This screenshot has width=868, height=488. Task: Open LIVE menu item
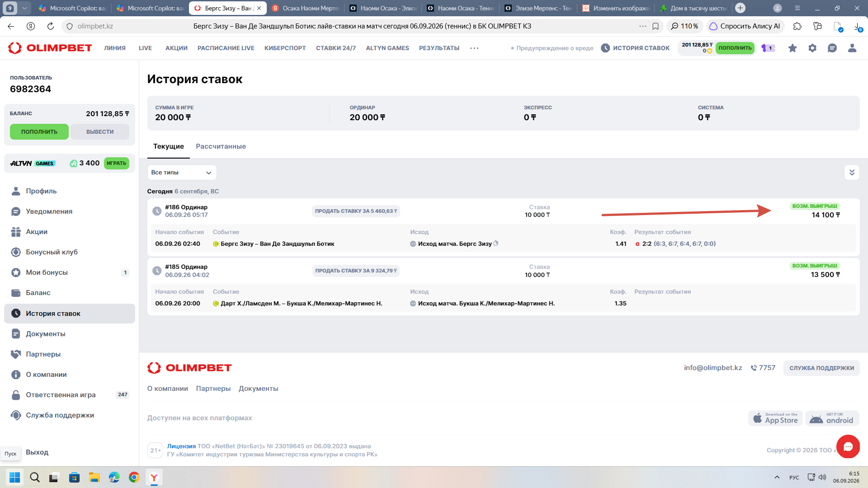pos(145,48)
